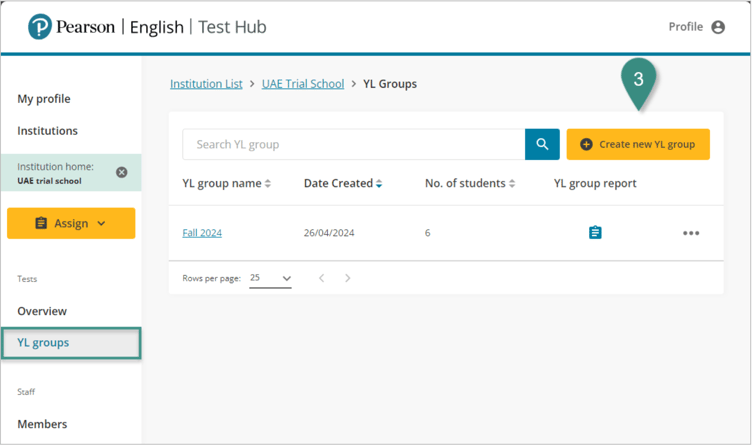Open the Fall 2024 group link
This screenshot has width=753, height=447.
pos(202,233)
